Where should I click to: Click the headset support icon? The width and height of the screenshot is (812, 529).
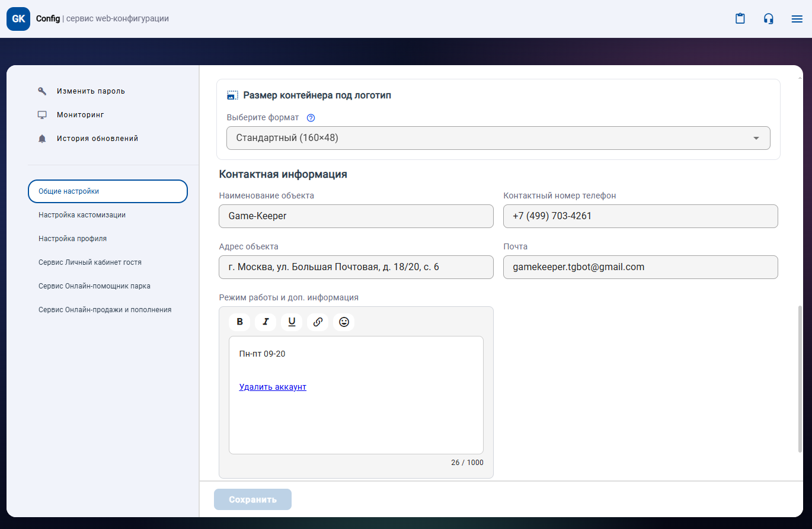(768, 19)
